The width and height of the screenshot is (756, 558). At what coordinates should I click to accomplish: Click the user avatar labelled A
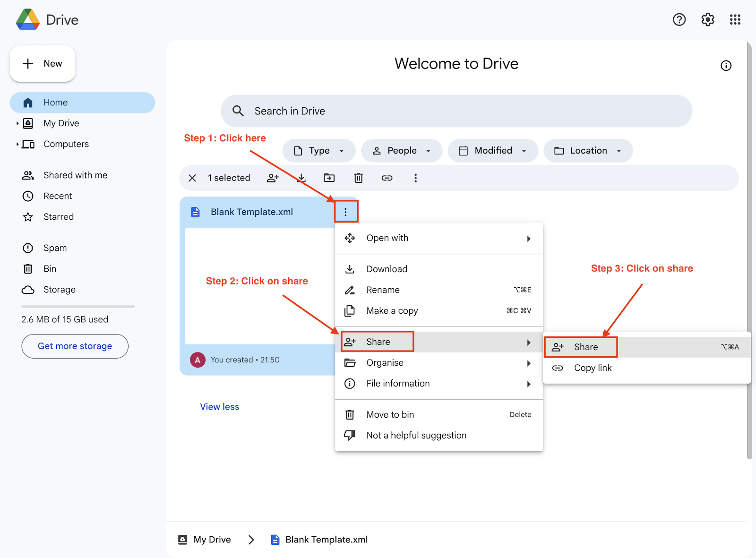pyautogui.click(x=198, y=360)
